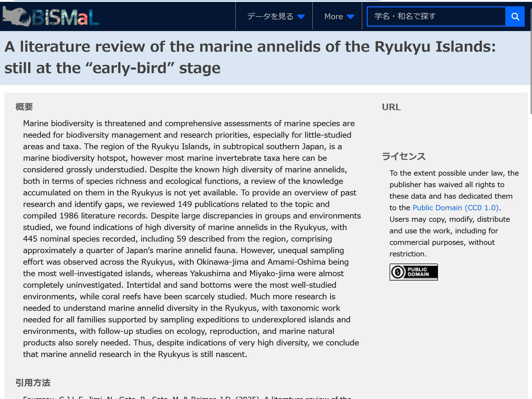Click the zero symbol in the CC0 badge
Image resolution: width=532 pixels, height=399 pixels.
click(398, 272)
